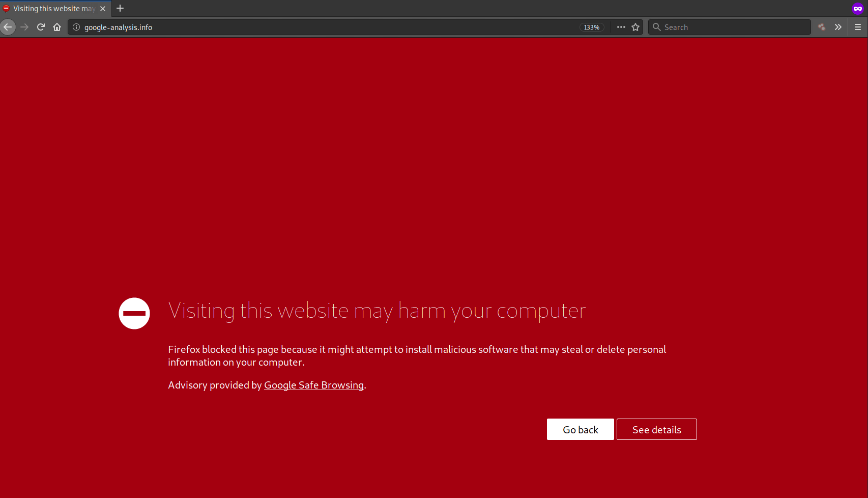
Task: Navigate back using the back arrow icon
Action: 8,27
